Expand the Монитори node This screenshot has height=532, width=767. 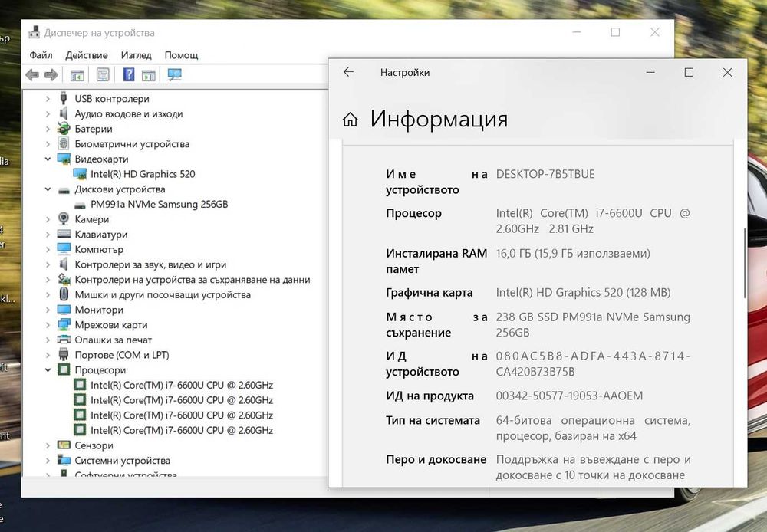48,310
